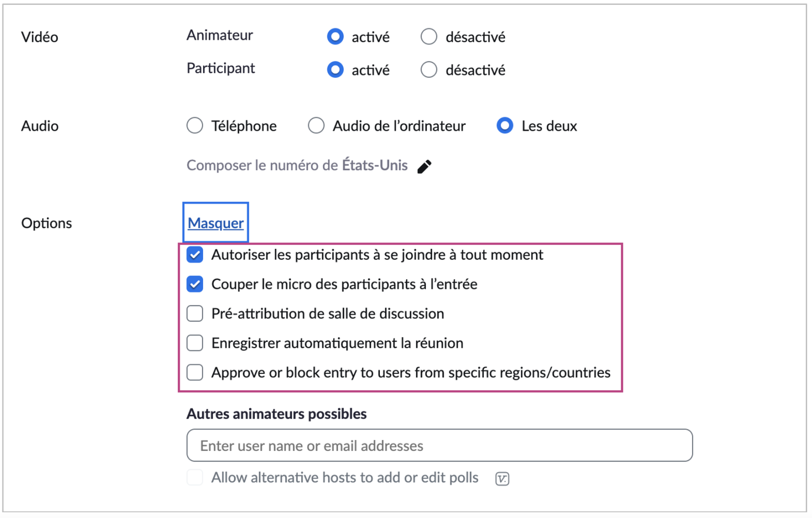Viewport: 812px width, 518px height.
Task: Enable Pré-attribution de salle de discussion
Action: [195, 314]
